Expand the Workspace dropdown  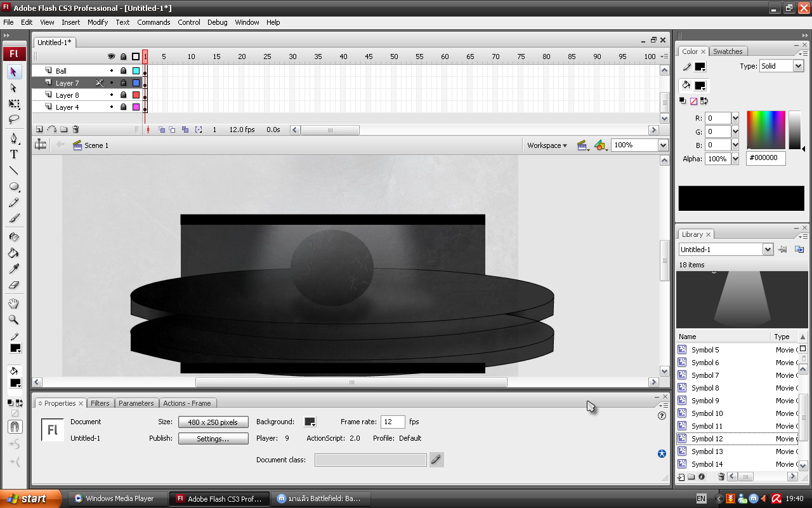tap(547, 145)
